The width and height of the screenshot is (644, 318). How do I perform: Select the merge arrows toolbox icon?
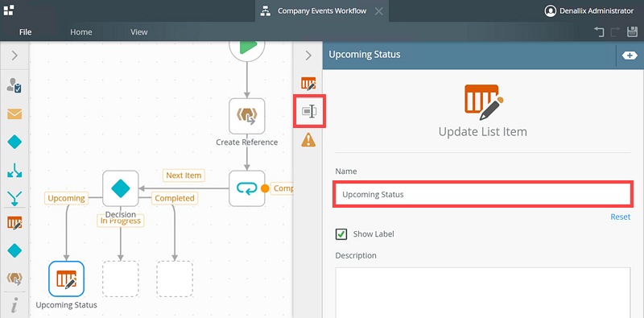14,198
